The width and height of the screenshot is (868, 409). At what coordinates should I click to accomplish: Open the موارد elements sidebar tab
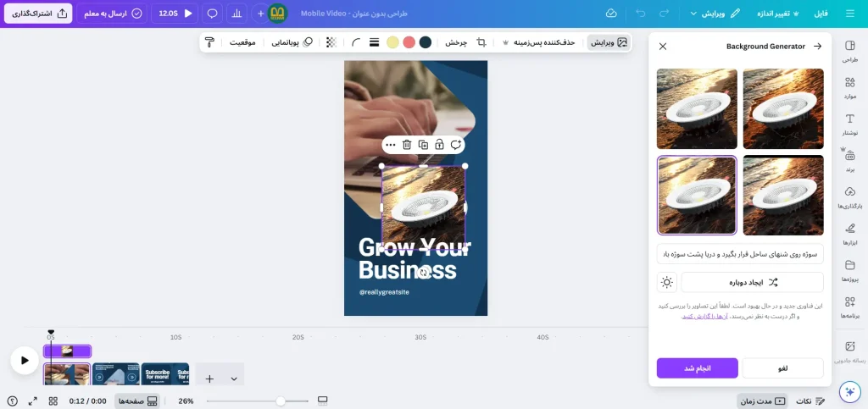point(849,88)
